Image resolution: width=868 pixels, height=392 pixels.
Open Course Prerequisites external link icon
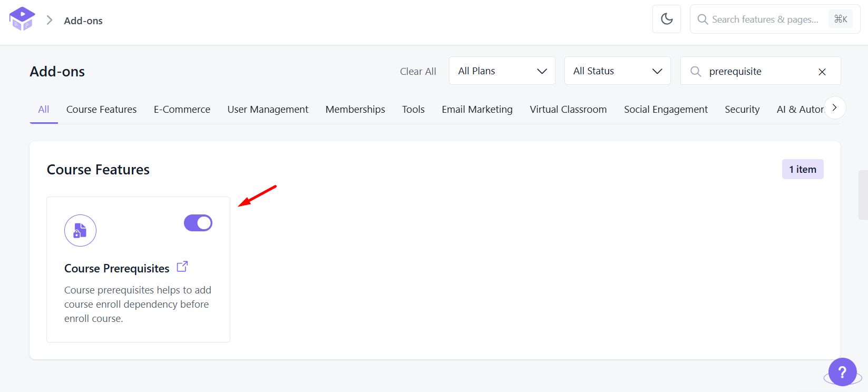pyautogui.click(x=182, y=267)
